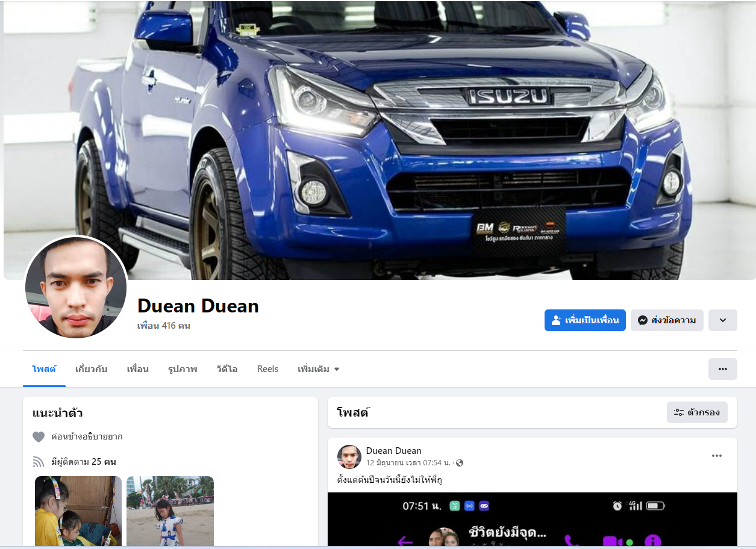
Task: Open the featured photo of children in yellow
Action: [x=78, y=511]
